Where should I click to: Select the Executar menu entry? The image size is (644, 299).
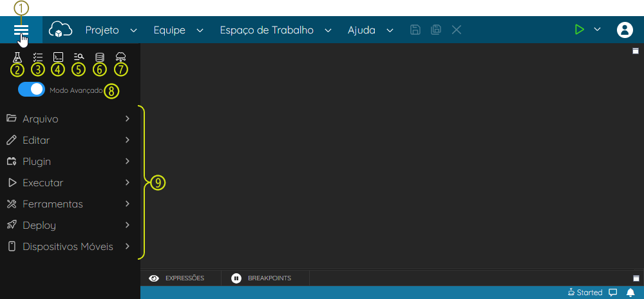point(69,183)
